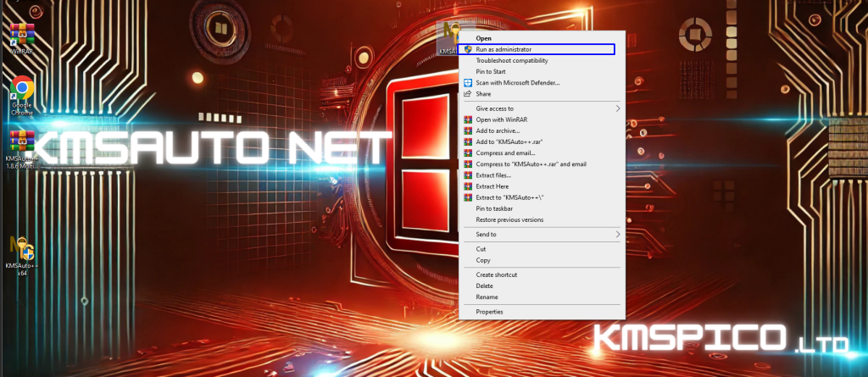Click the Share icon in context menu
Image resolution: width=868 pixels, height=377 pixels.
467,93
